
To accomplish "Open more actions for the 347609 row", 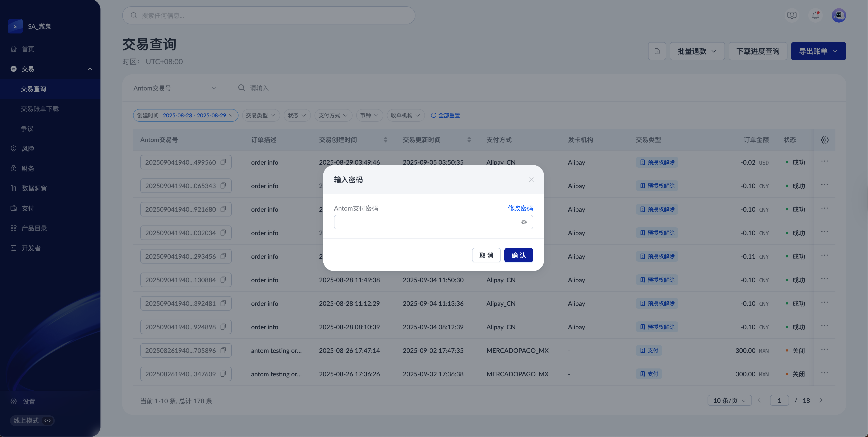I will pyautogui.click(x=824, y=373).
